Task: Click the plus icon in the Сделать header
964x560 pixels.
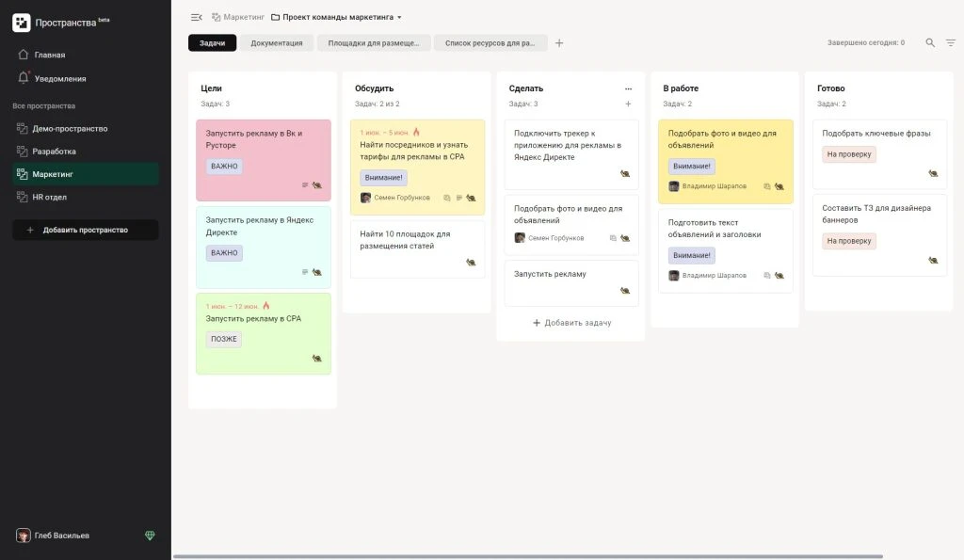Action: (x=628, y=104)
